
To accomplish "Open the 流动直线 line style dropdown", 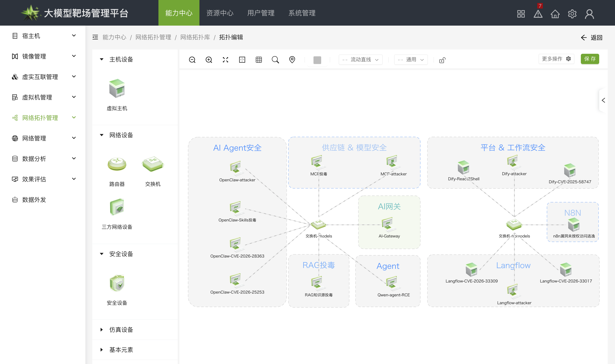I will [360, 60].
